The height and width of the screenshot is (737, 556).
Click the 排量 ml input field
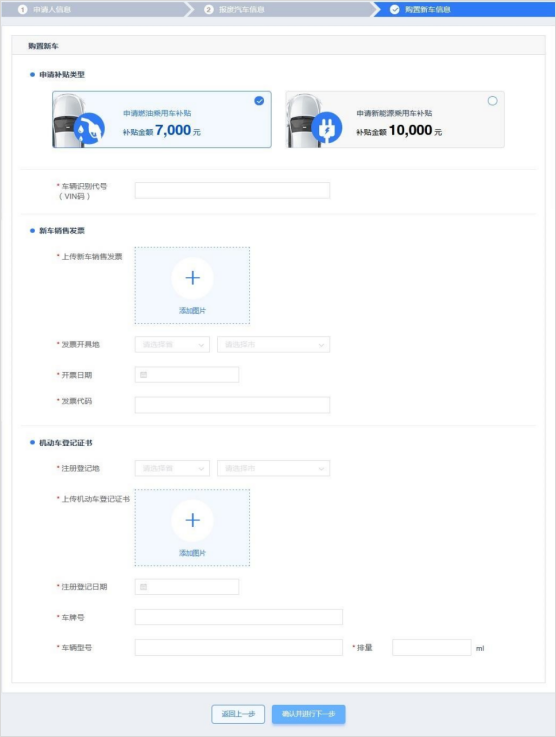pyautogui.click(x=431, y=648)
